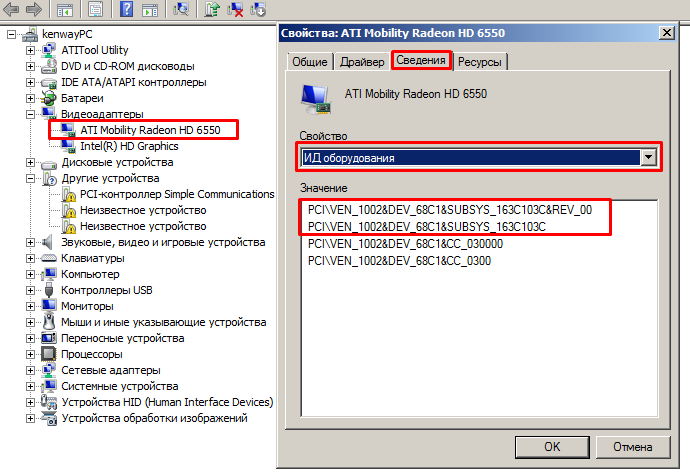
Task: Click the Видеоадаптеры display adapter category icon
Action: [48, 114]
